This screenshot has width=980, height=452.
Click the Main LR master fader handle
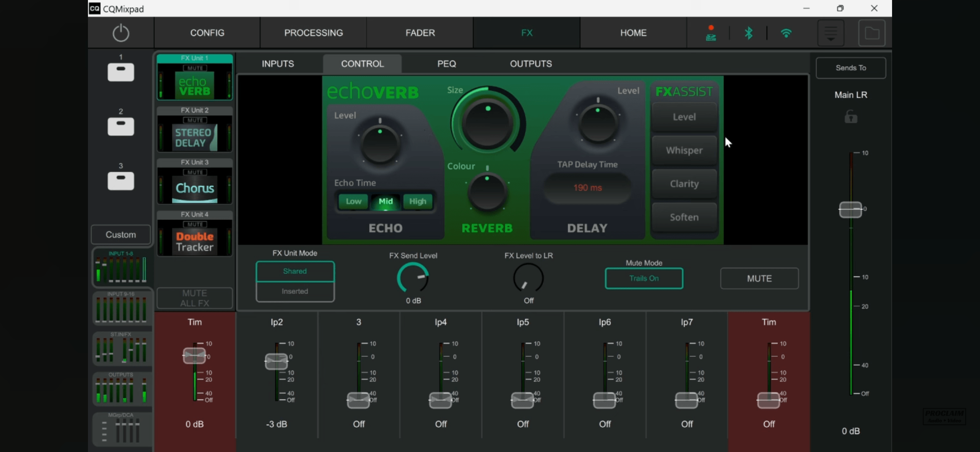click(x=850, y=209)
